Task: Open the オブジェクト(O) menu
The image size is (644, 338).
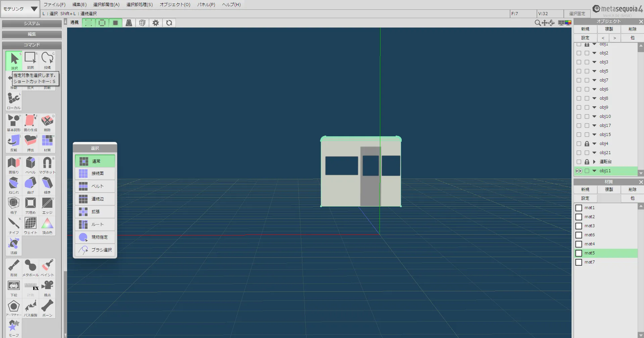Action: click(175, 5)
